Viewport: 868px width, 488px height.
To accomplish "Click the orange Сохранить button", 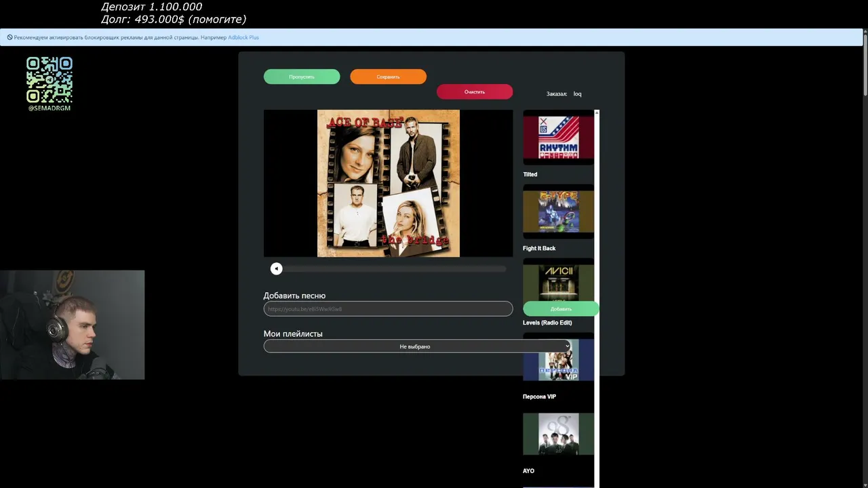I will click(388, 77).
